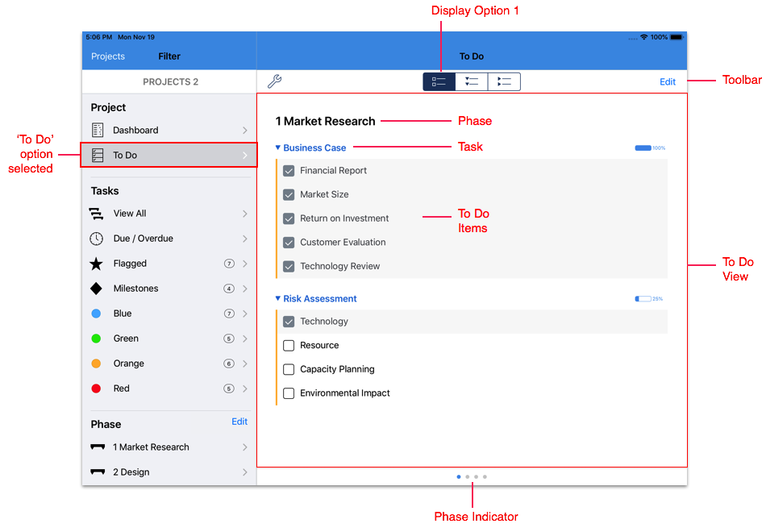Select the first checklist display option
Image resolution: width=766 pixels, height=532 pixels.
[439, 81]
